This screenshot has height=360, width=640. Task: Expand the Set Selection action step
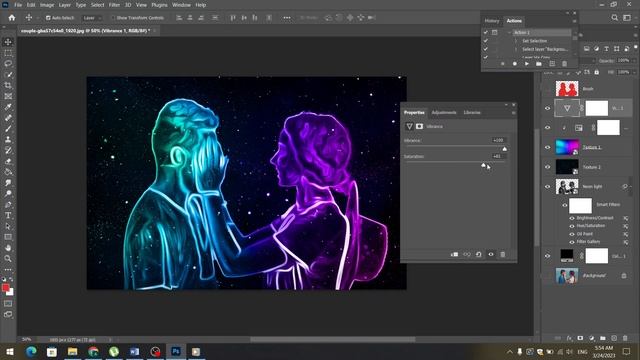(516, 41)
